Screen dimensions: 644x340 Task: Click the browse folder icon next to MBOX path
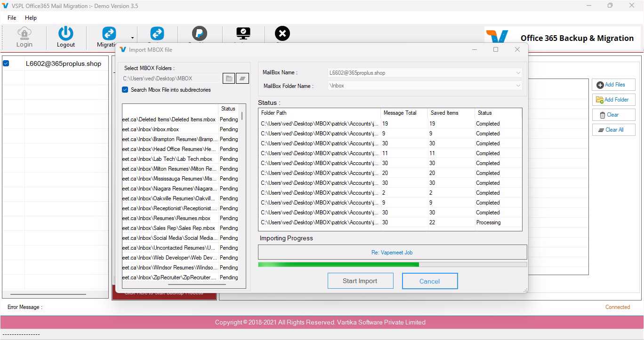[x=229, y=79]
